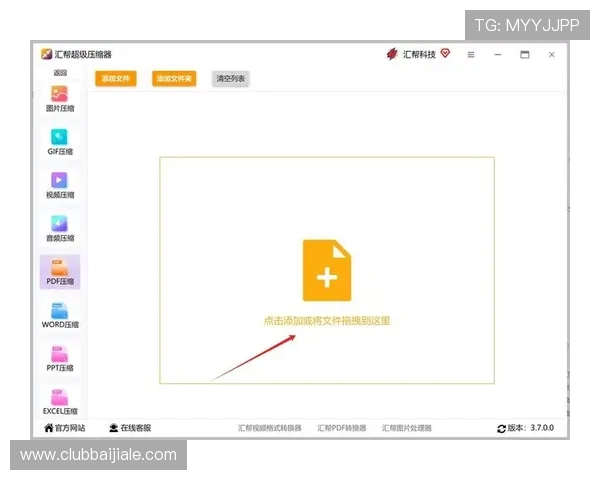Choose the 音频压缩 audio compression tool
This screenshot has height=480, width=600.
[60, 229]
